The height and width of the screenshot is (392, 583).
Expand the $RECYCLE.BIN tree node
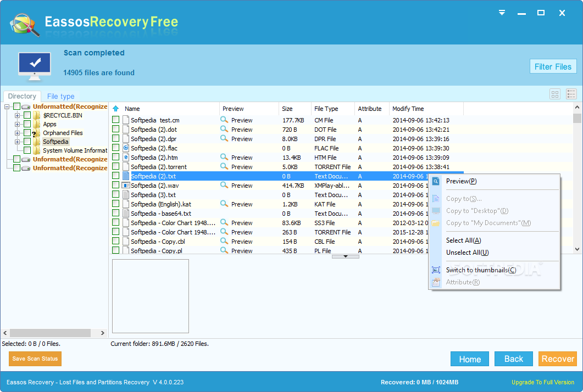click(x=17, y=115)
